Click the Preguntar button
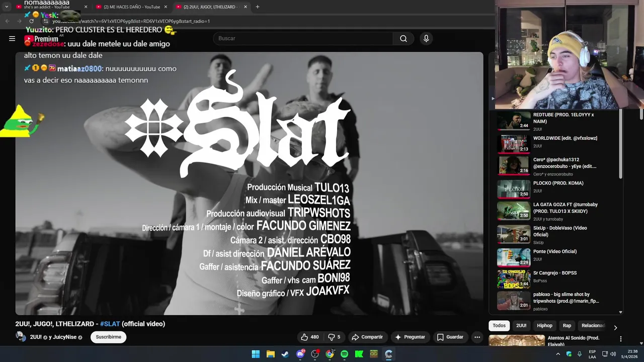Viewport: 644px width, 362px height. coord(410,337)
